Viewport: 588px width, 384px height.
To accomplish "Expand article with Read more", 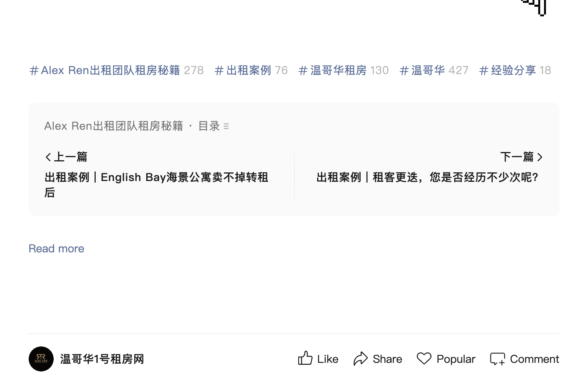I will coord(56,248).
